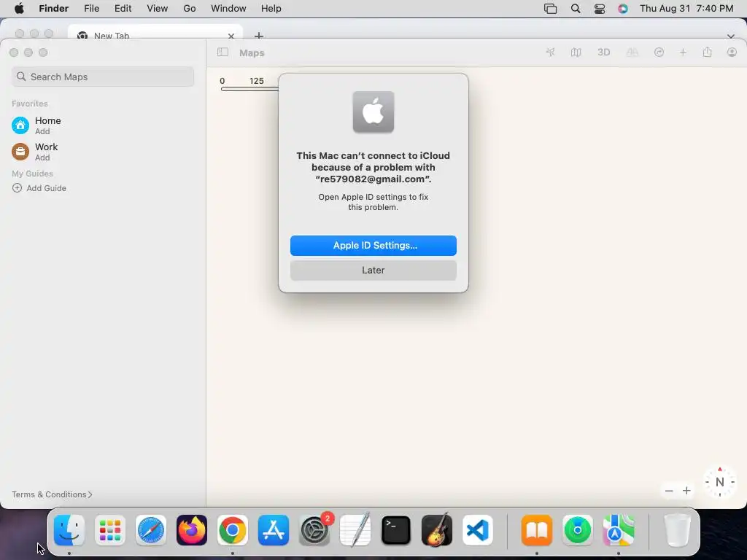Screen dimensions: 747x560
Task: Open TextEdit from the Dock
Action: pyautogui.click(x=355, y=530)
